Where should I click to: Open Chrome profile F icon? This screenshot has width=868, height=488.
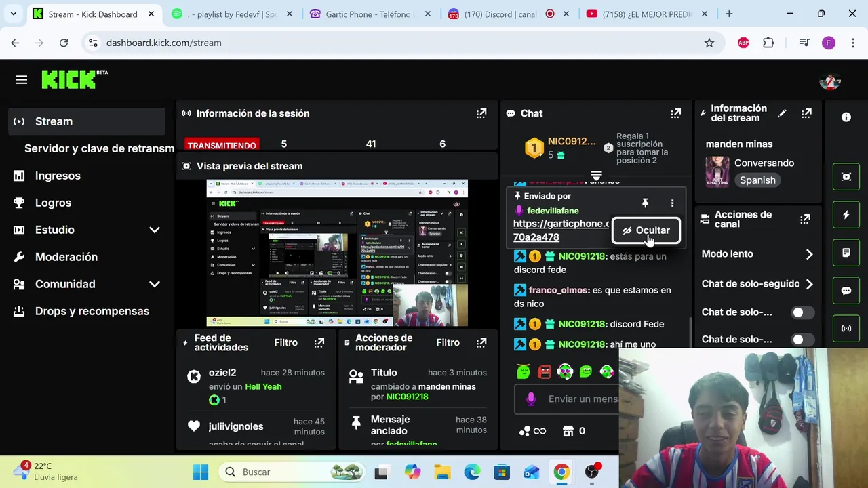828,43
